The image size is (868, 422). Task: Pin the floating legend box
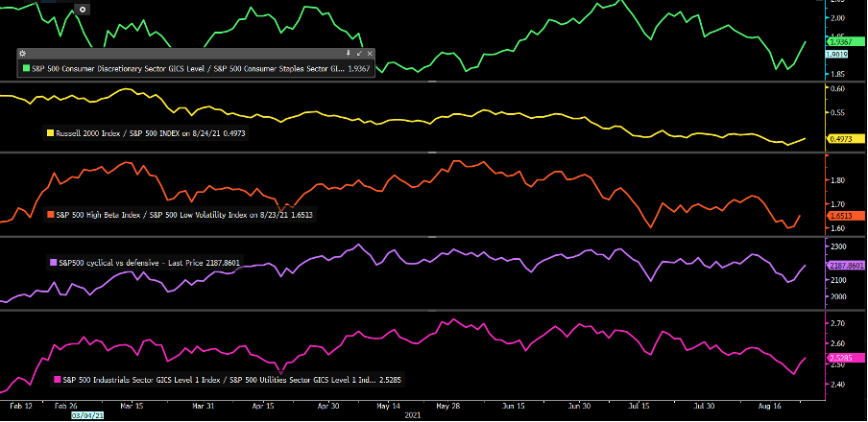tap(349, 54)
